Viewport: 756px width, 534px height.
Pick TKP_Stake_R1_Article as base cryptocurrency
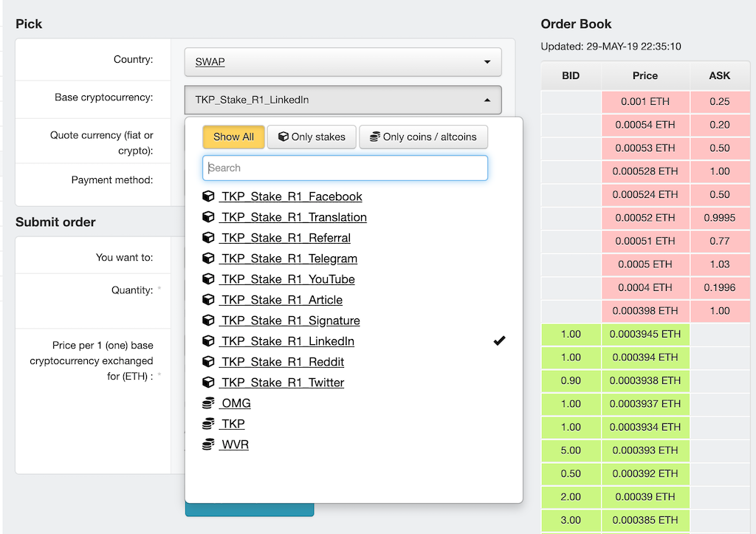pos(281,300)
